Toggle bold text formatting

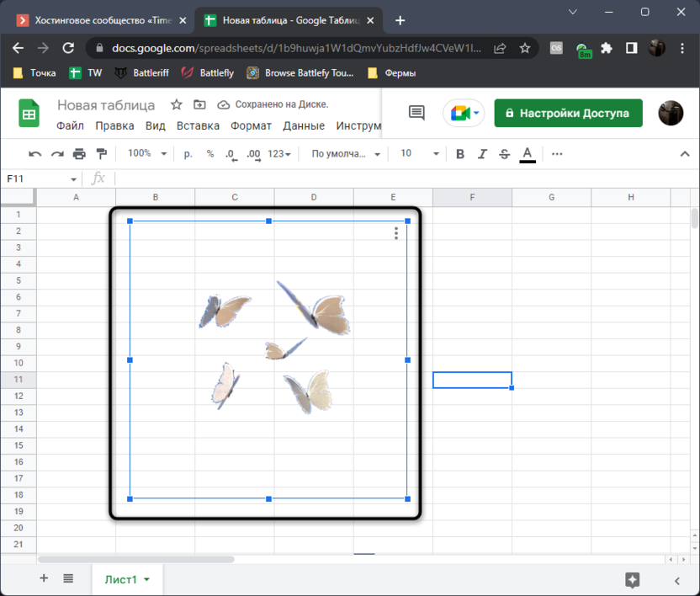[x=460, y=154]
